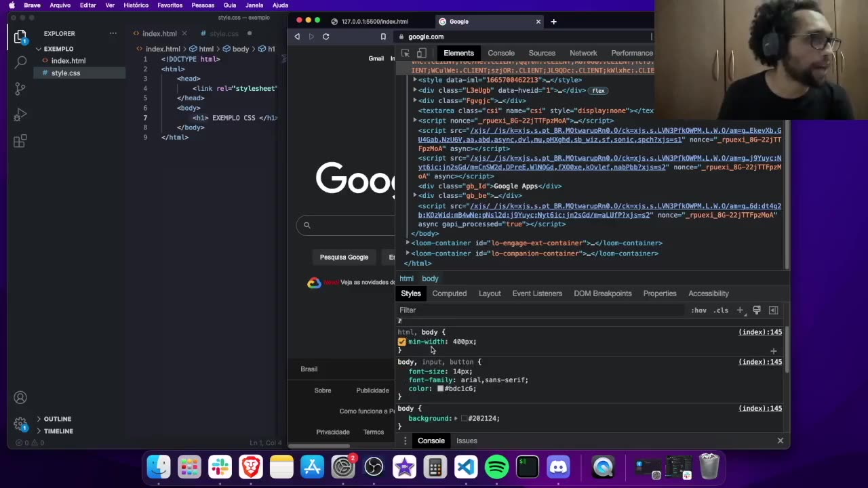Toggle the :hov element state panel
The height and width of the screenshot is (488, 868).
698,310
